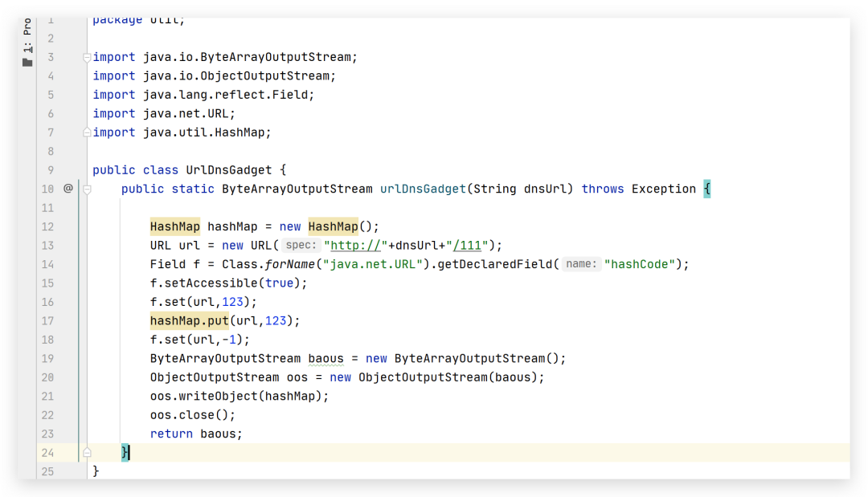Click the forName method call

290,264
